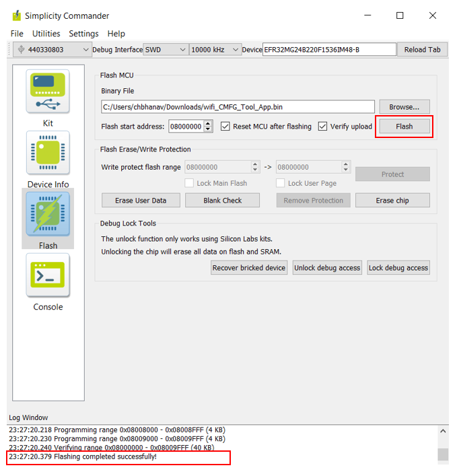Click the Log Window scrollbar up arrow
Screen dimensions: 459x476
(x=443, y=431)
